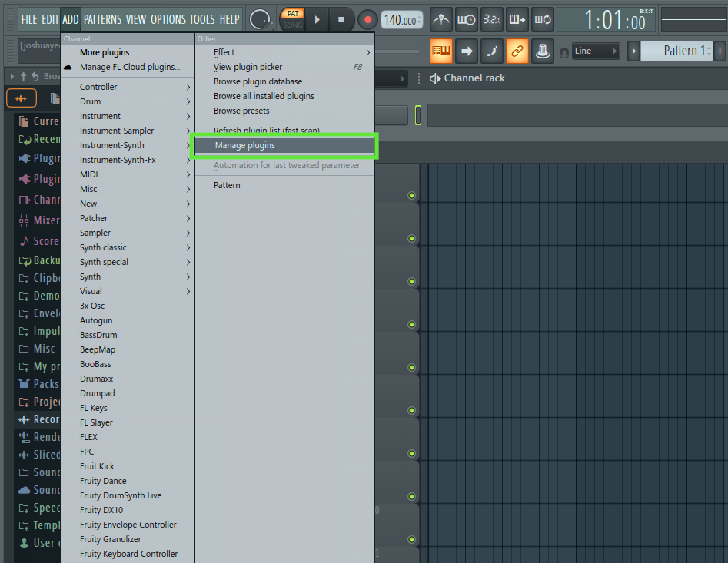728x563 pixels.
Task: Toggle first green channel mute LED
Action: coord(411,195)
